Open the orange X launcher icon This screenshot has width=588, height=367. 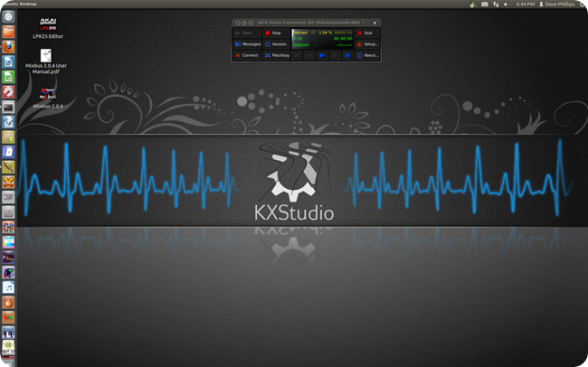point(8,183)
